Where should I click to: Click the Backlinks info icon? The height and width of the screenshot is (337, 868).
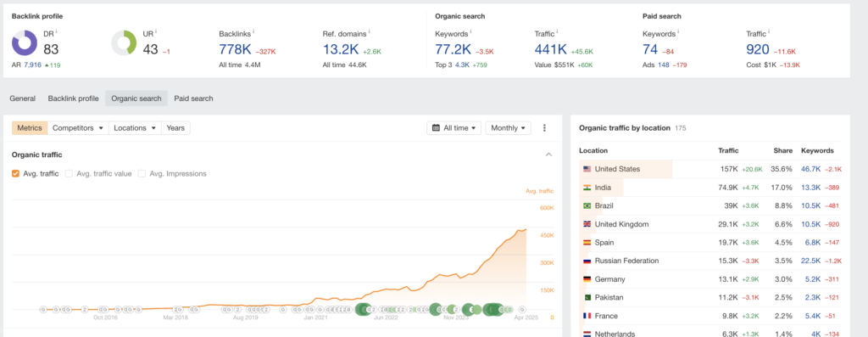253,32
